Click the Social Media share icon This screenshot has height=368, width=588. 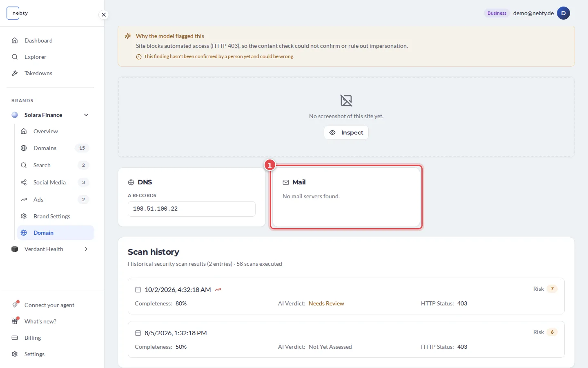pos(24,182)
